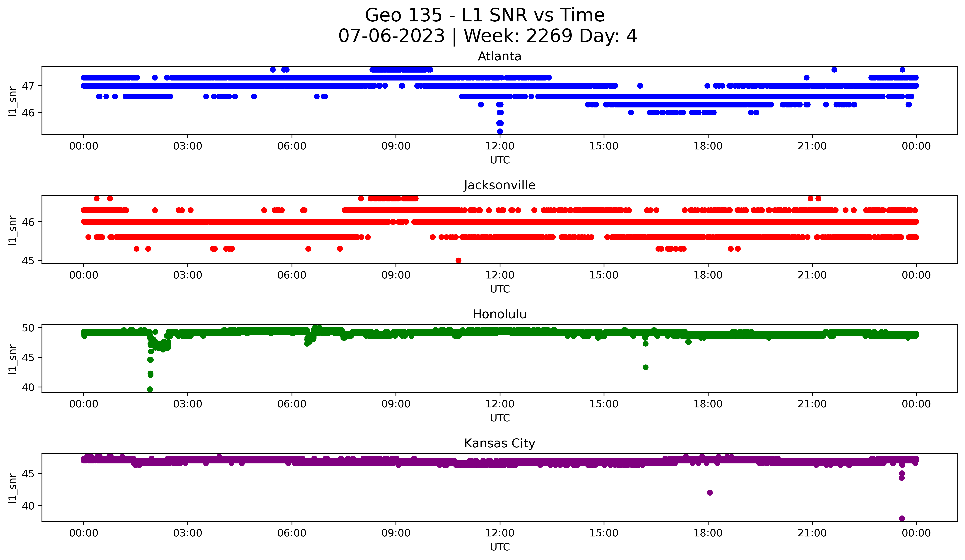
Task: Click the red Jacksonville point at value 45
Action: [x=458, y=260]
